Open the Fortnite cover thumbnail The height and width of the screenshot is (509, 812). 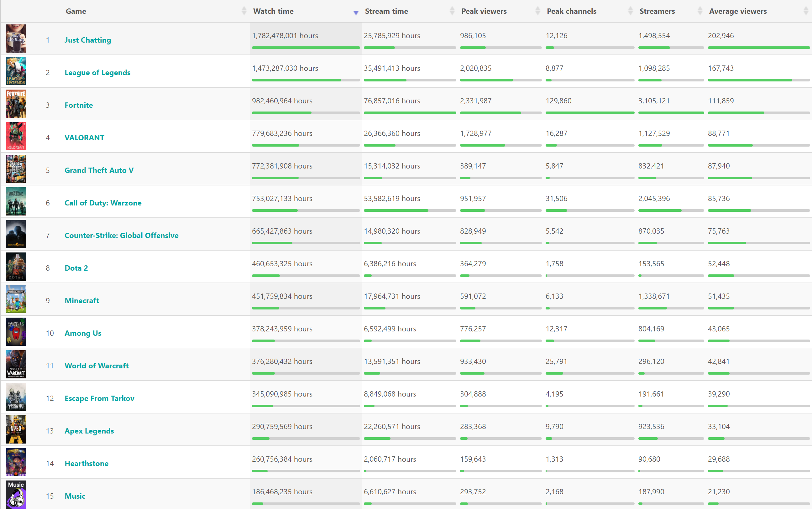tap(16, 104)
